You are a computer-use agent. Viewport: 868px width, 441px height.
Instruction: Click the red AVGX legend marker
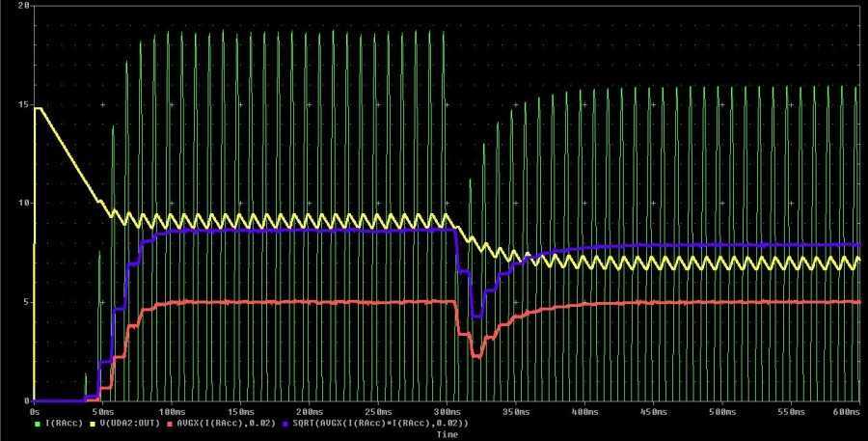pos(168,423)
